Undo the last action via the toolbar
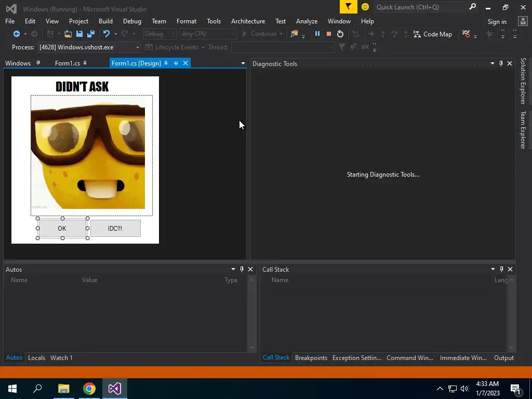532x399 pixels. 107,34
